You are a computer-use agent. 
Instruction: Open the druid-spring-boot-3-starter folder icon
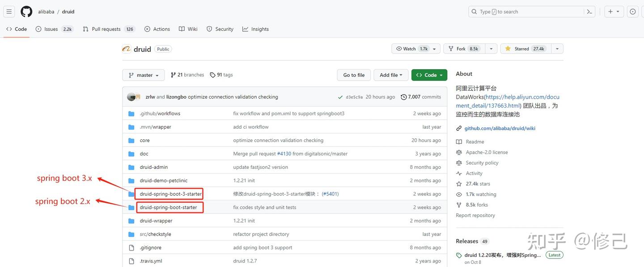[131, 194]
